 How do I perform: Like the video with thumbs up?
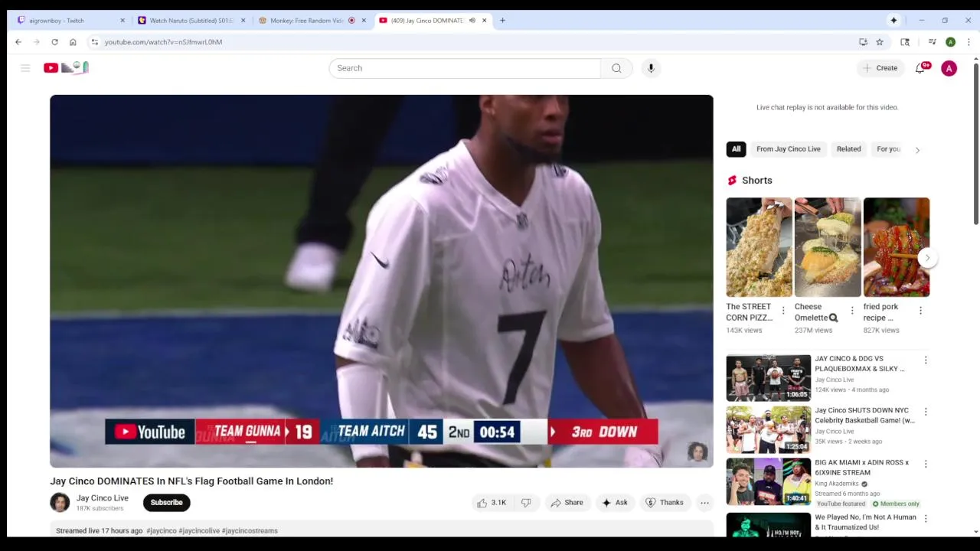[492, 503]
